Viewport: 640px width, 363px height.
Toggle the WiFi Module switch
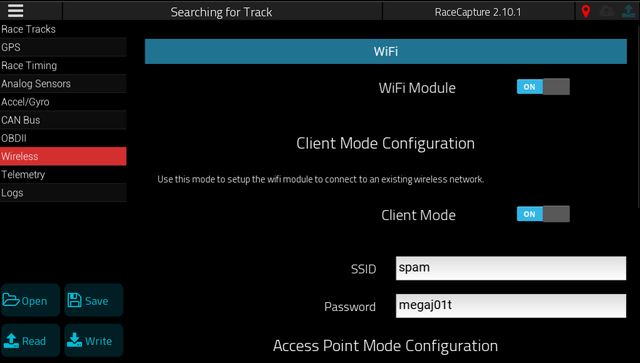click(543, 87)
